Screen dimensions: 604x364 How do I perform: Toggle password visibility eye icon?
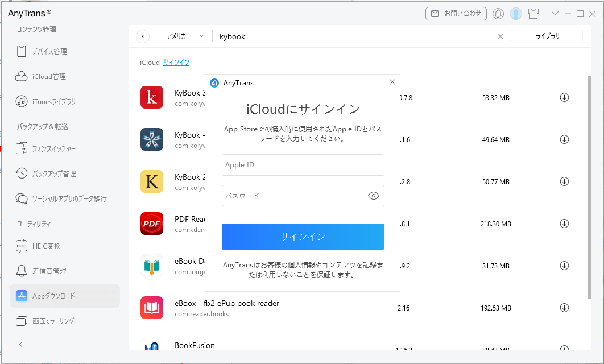[373, 196]
